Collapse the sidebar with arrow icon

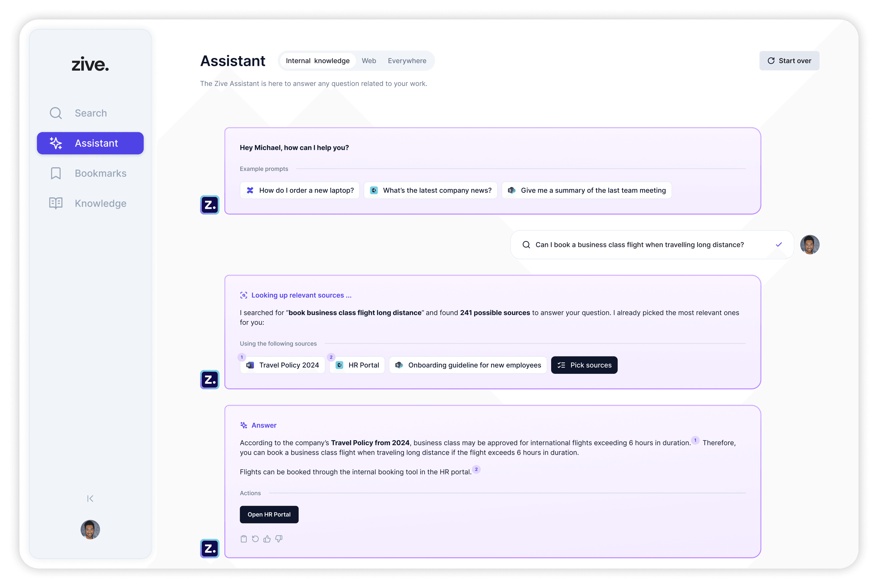pyautogui.click(x=90, y=498)
